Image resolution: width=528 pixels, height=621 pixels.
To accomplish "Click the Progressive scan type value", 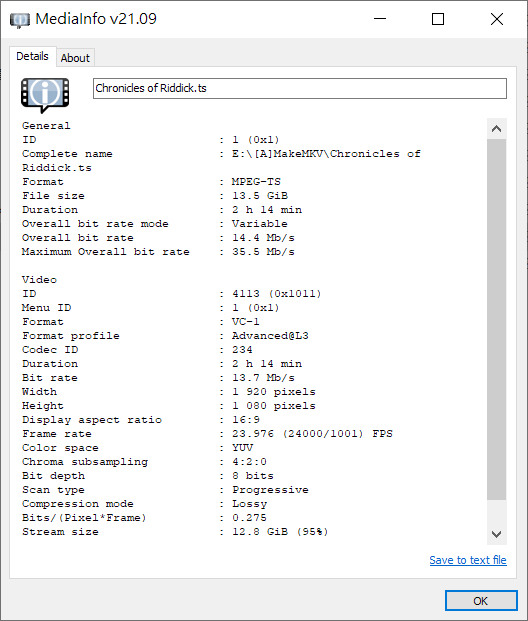I will [x=270, y=490].
